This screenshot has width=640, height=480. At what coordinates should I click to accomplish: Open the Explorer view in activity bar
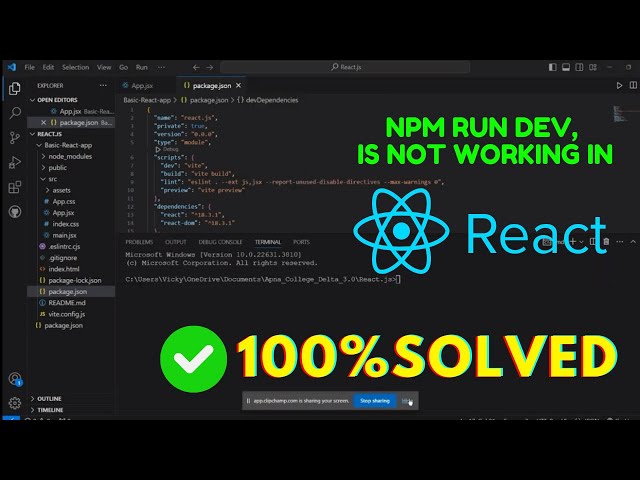[x=15, y=88]
